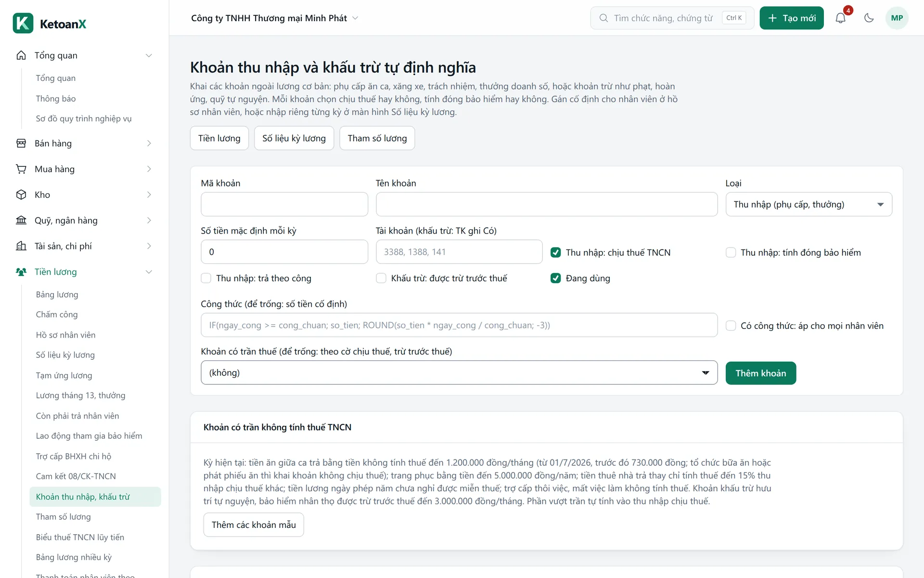Collapse the Tổng quan sidebar section
The height and width of the screenshot is (578, 924).
[149, 55]
